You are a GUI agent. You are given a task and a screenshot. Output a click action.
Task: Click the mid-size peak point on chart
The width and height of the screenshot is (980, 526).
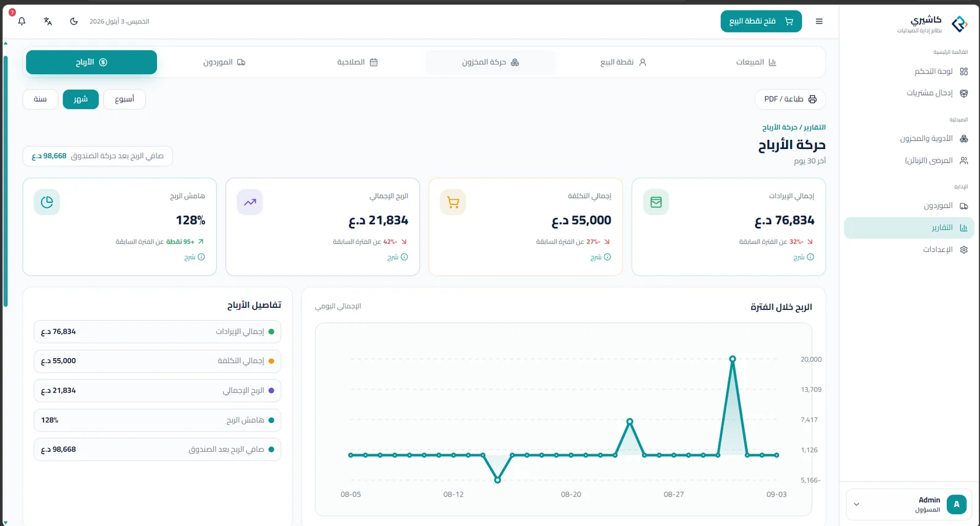(x=630, y=422)
